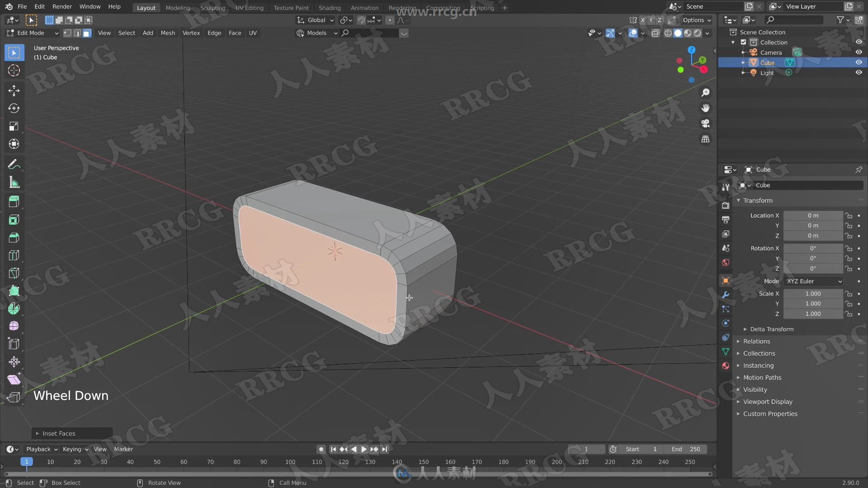Click the Mesh menu in header
868x488 pixels.
168,33
